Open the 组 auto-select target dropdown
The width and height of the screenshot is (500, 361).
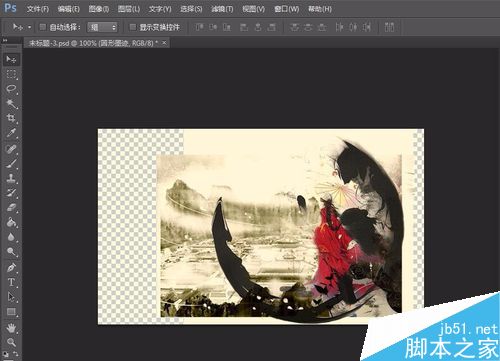click(102, 27)
